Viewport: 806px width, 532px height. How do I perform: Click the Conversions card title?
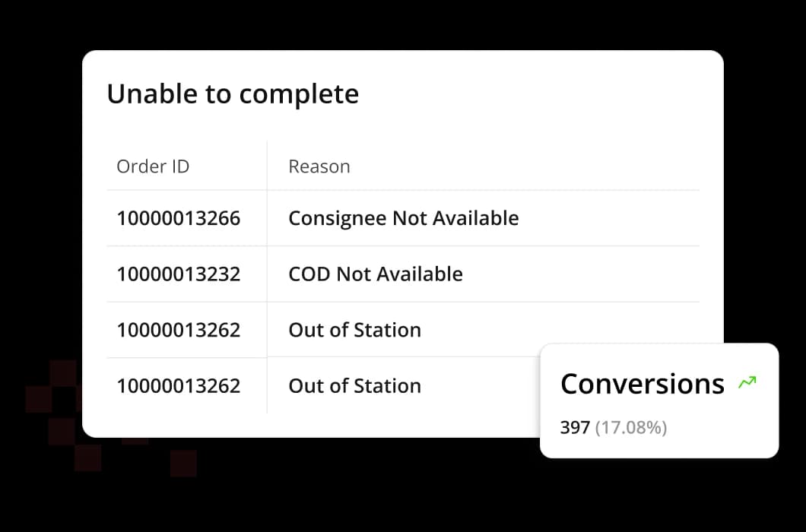[642, 384]
